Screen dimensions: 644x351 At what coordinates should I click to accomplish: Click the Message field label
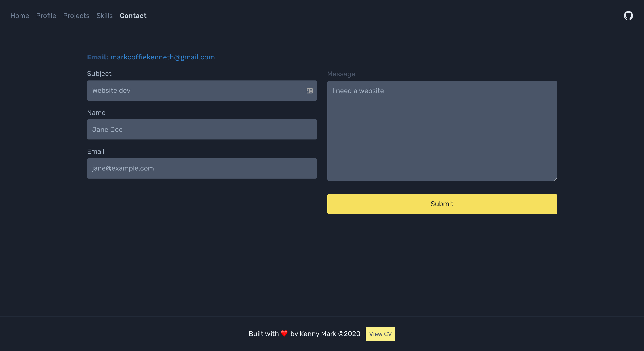click(x=341, y=74)
